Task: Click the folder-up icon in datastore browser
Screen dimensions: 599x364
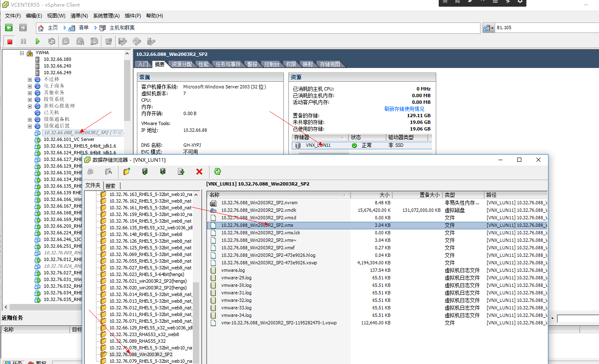Action: pyautogui.click(x=109, y=171)
